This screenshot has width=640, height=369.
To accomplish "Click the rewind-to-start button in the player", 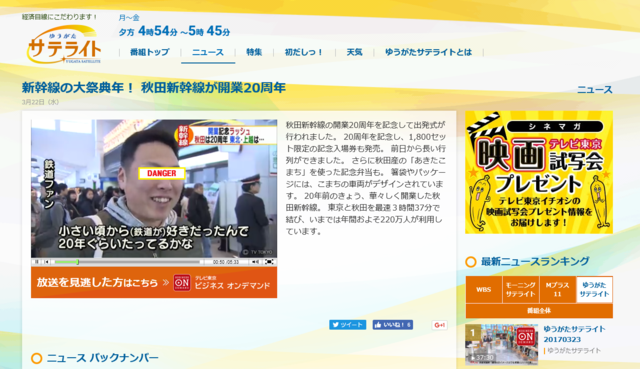I will point(47,262).
